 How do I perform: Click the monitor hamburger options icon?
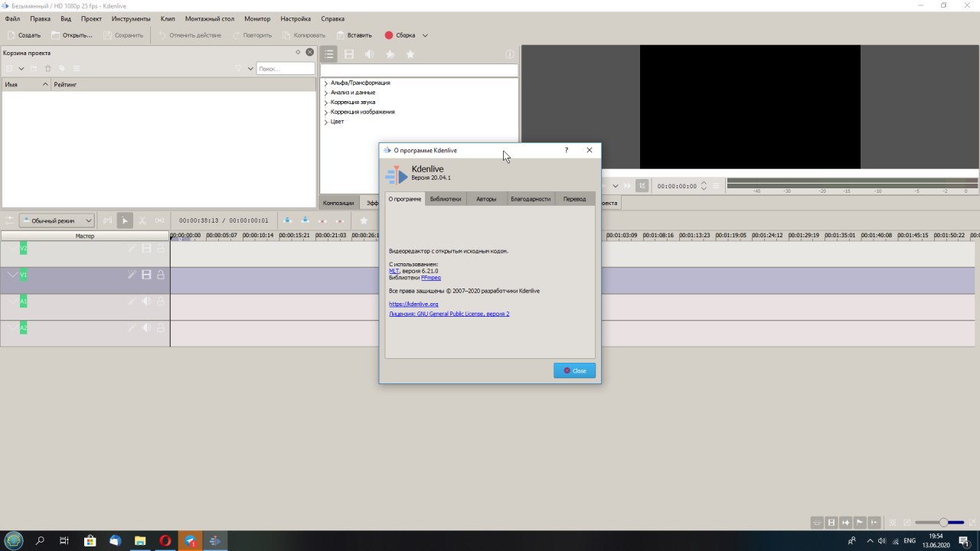(x=717, y=185)
